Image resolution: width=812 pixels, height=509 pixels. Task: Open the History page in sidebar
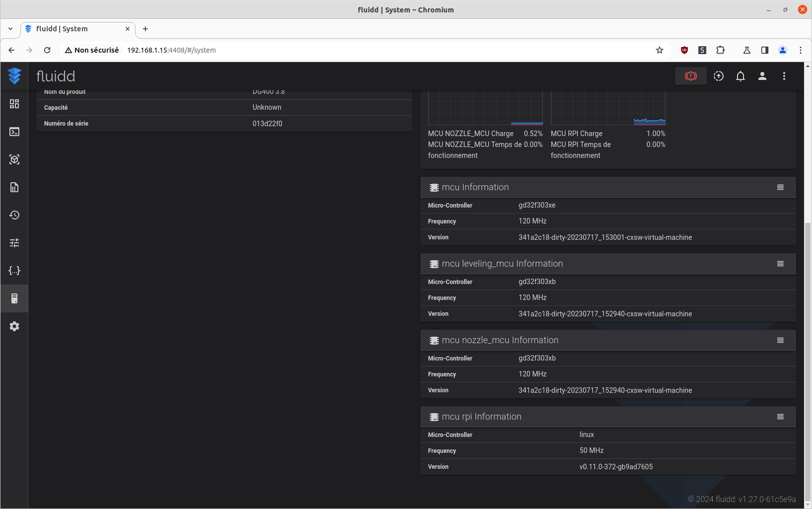tap(14, 215)
